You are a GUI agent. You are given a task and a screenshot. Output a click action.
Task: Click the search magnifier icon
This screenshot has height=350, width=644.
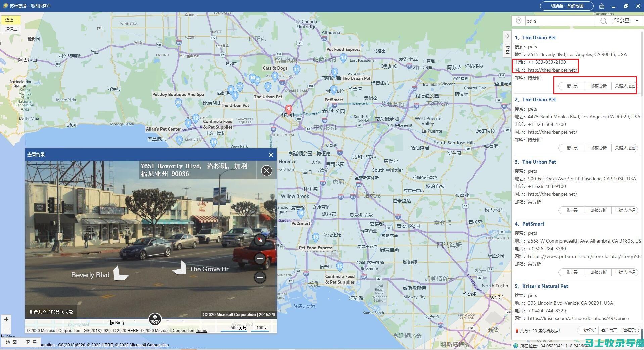(x=603, y=21)
